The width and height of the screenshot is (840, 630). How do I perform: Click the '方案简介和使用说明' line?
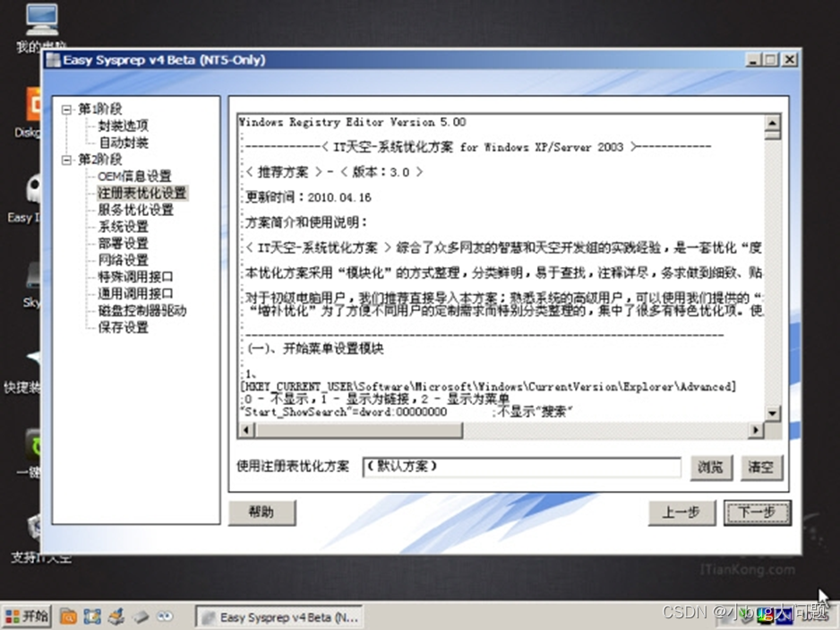(x=306, y=222)
